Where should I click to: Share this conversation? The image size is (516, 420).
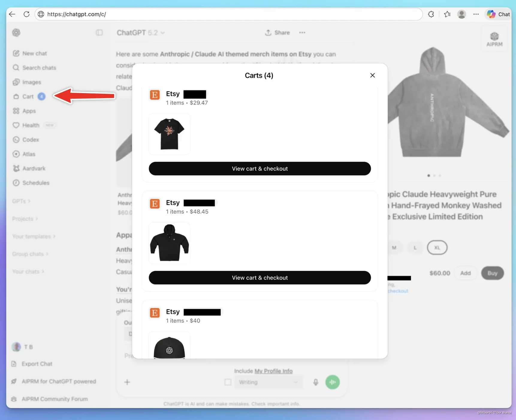coord(277,33)
